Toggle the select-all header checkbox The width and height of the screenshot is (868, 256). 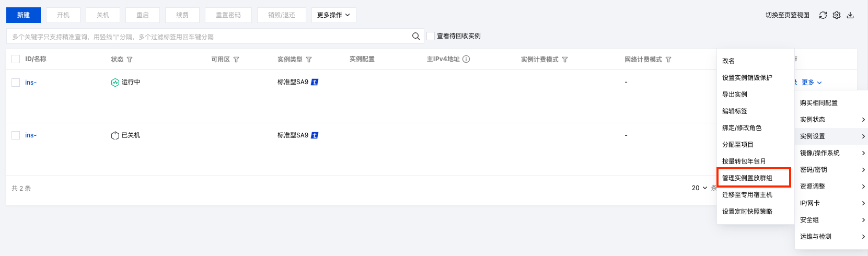pos(16,59)
